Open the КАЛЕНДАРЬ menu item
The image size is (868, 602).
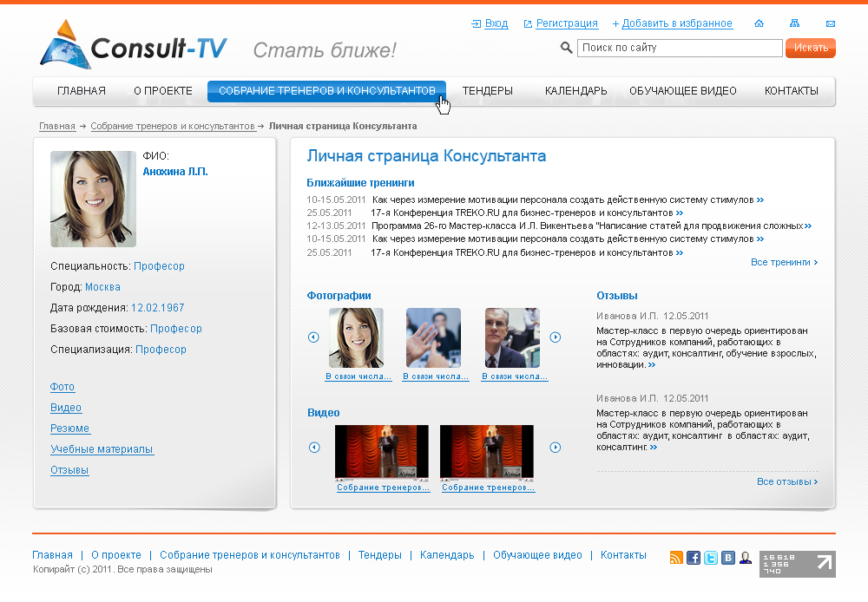[575, 91]
